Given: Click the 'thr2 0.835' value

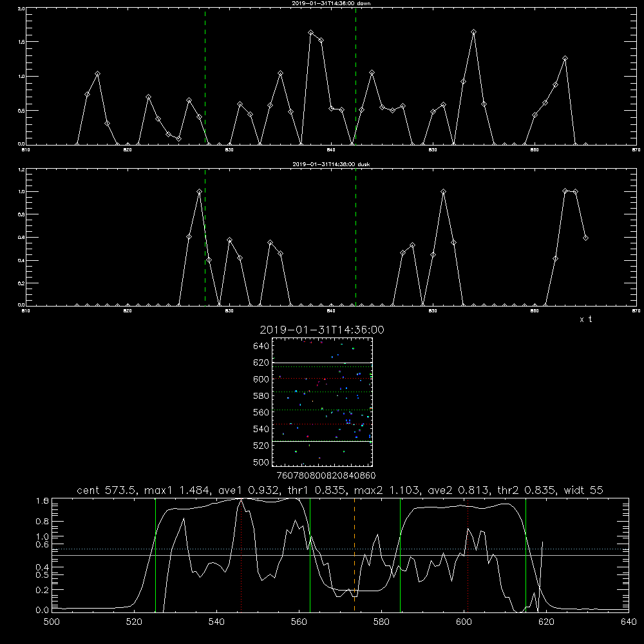Looking at the screenshot, I should pos(527,490).
